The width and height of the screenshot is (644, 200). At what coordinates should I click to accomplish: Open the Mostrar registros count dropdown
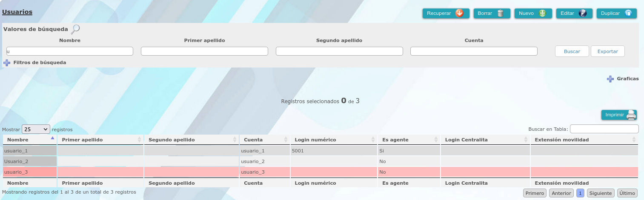[x=36, y=129]
